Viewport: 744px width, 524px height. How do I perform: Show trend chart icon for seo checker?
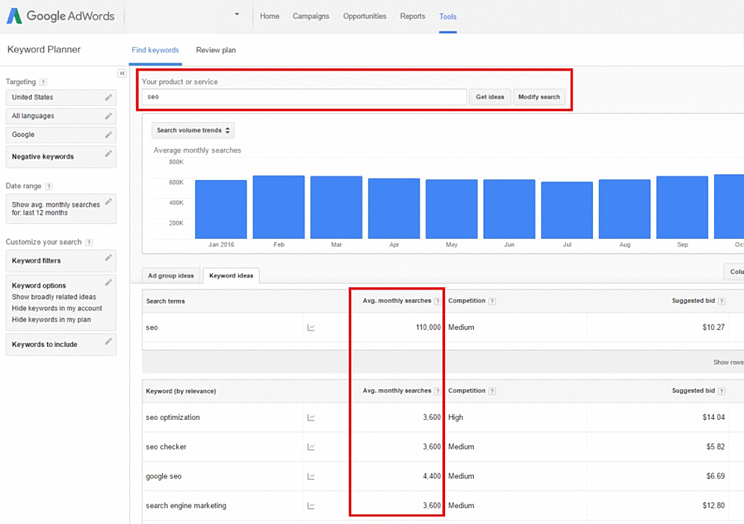pos(311,447)
